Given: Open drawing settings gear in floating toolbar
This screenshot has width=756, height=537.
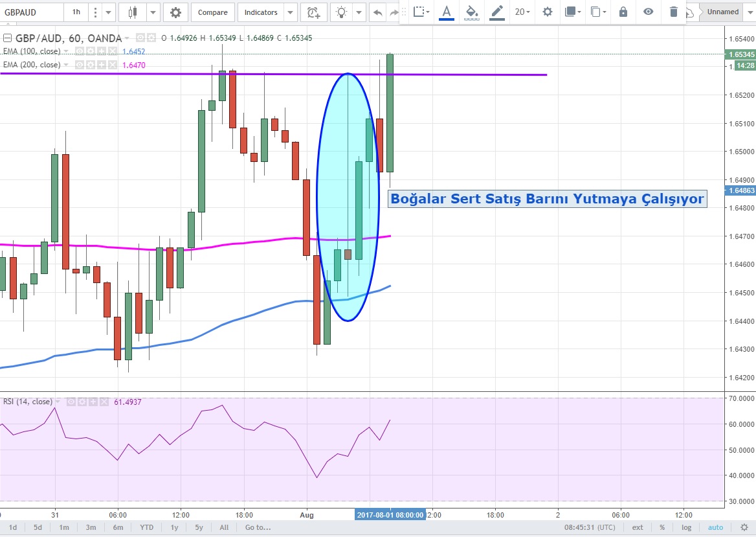Looking at the screenshot, I should coord(548,12).
